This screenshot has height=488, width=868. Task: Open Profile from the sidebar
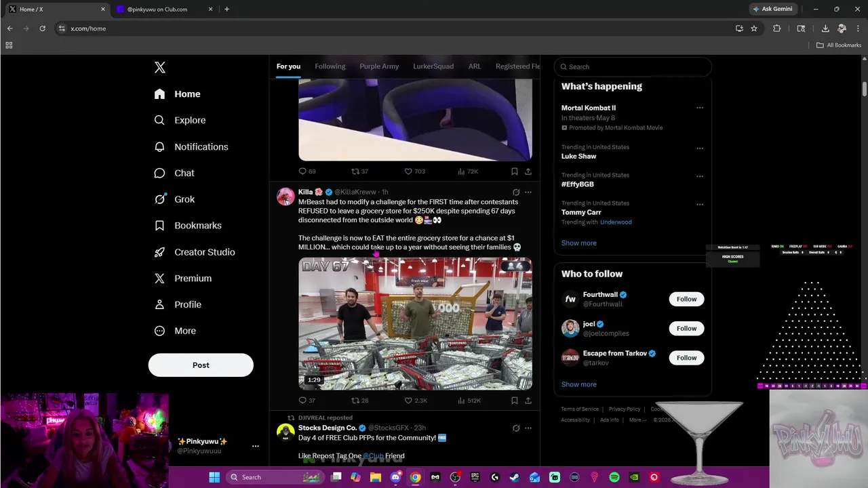click(178, 305)
